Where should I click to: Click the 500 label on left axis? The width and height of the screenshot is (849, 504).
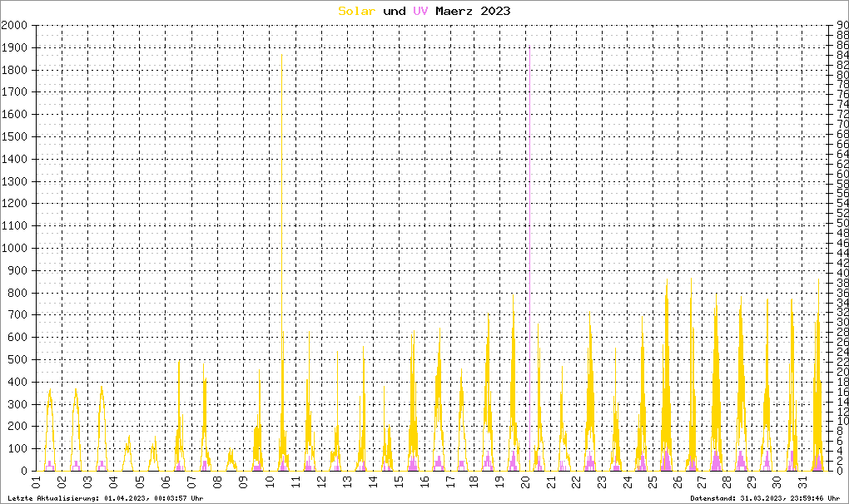[x=17, y=359]
